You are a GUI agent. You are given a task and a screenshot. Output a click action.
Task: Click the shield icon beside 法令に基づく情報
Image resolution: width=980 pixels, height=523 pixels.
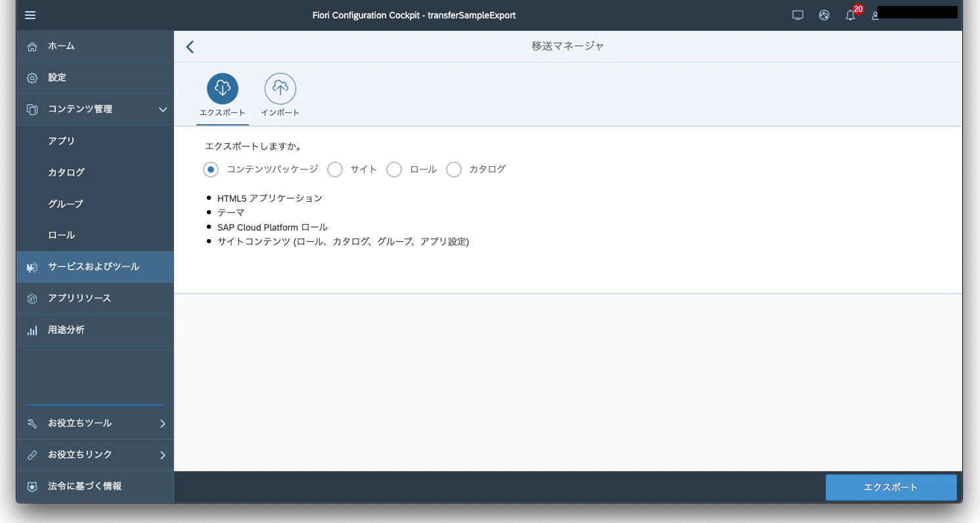(x=32, y=487)
